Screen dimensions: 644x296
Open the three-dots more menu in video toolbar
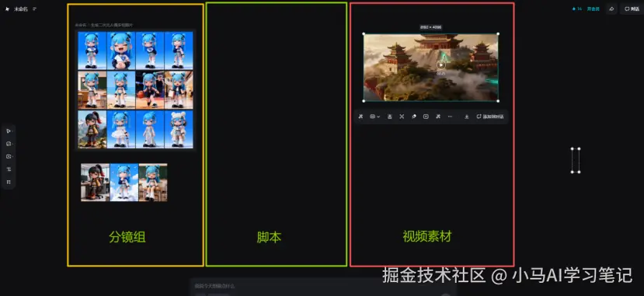pos(450,117)
